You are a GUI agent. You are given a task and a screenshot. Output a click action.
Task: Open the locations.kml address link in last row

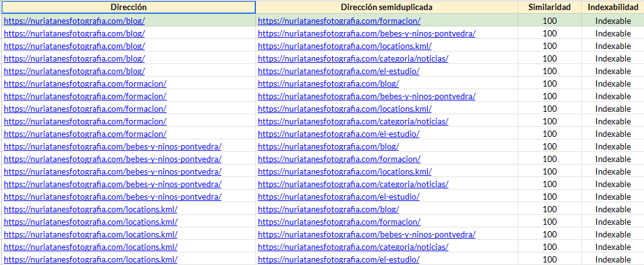91,259
